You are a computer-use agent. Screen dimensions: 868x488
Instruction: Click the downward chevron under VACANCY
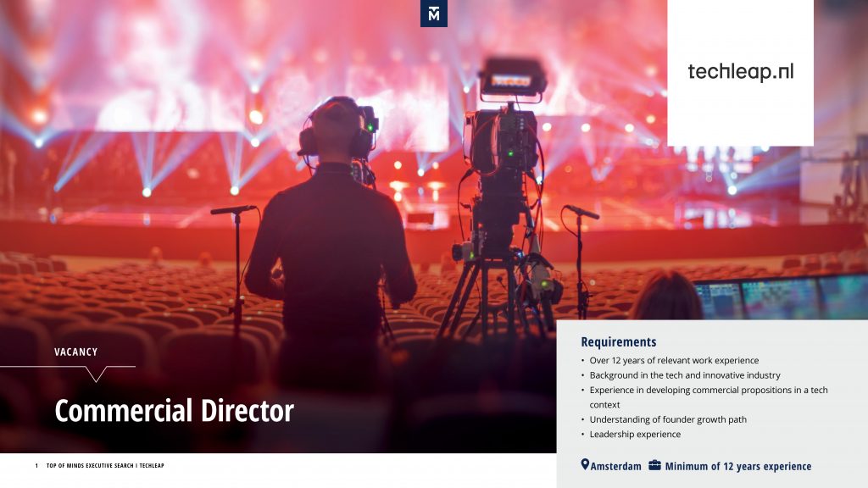(97, 374)
